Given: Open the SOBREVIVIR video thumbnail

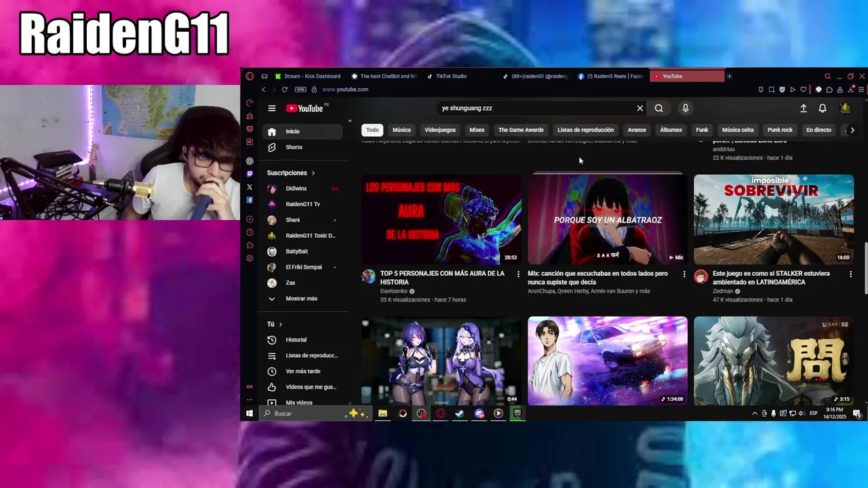Looking at the screenshot, I should coord(774,220).
